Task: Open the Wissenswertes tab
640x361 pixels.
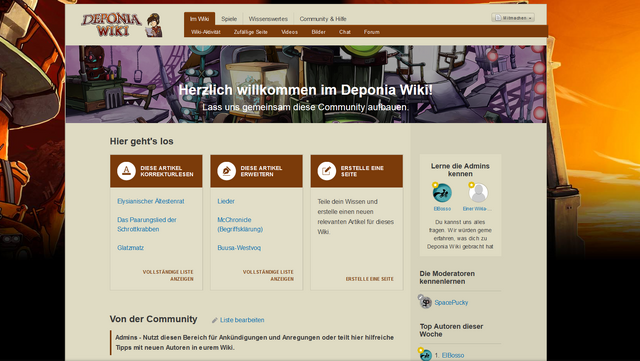Action: point(268,19)
